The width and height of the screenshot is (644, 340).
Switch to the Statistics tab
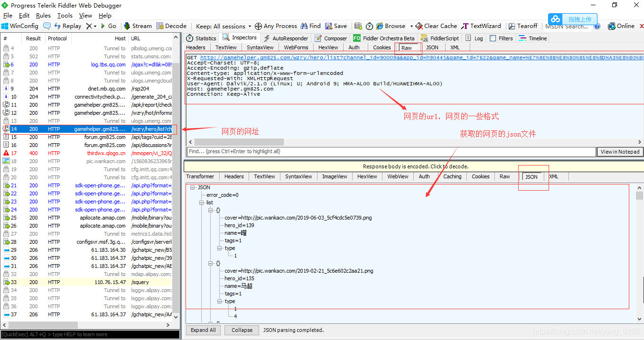(x=201, y=38)
